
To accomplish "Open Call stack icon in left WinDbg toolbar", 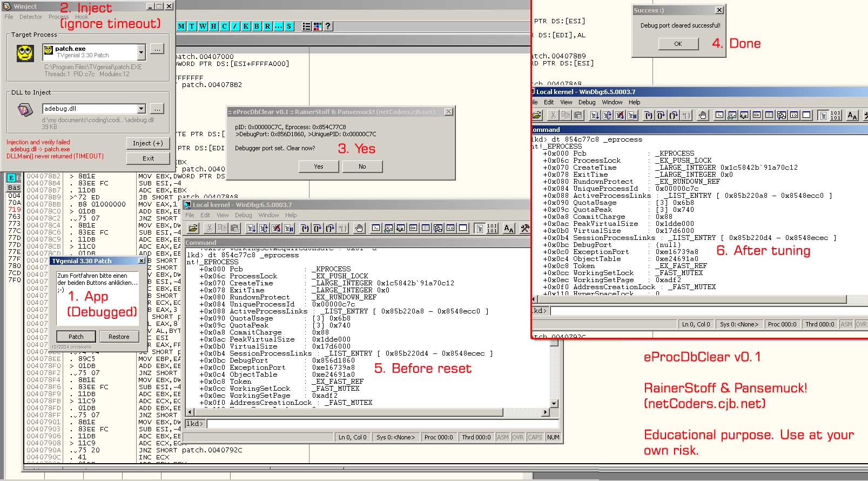I will point(438,228).
